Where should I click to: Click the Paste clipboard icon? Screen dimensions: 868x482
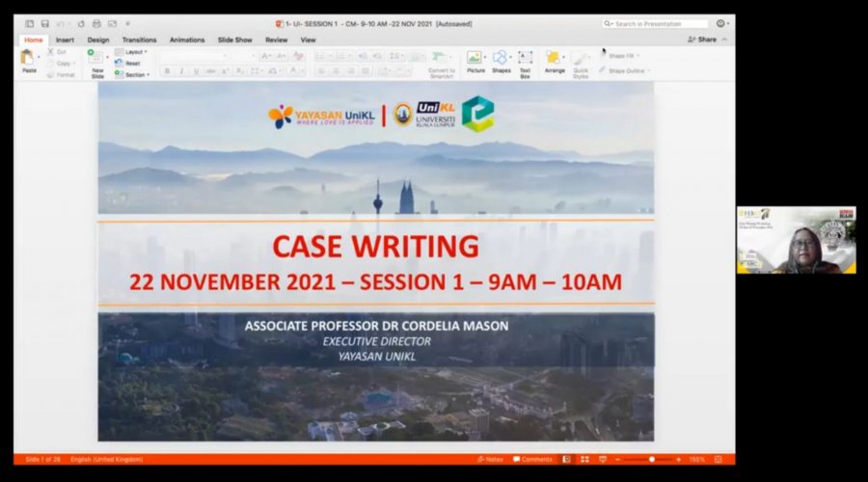[x=29, y=60]
